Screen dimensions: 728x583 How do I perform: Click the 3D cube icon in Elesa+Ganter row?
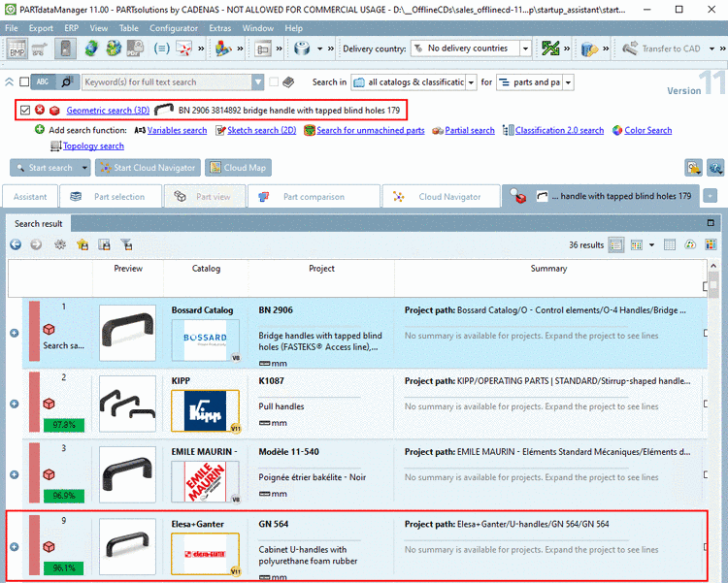coord(49,547)
